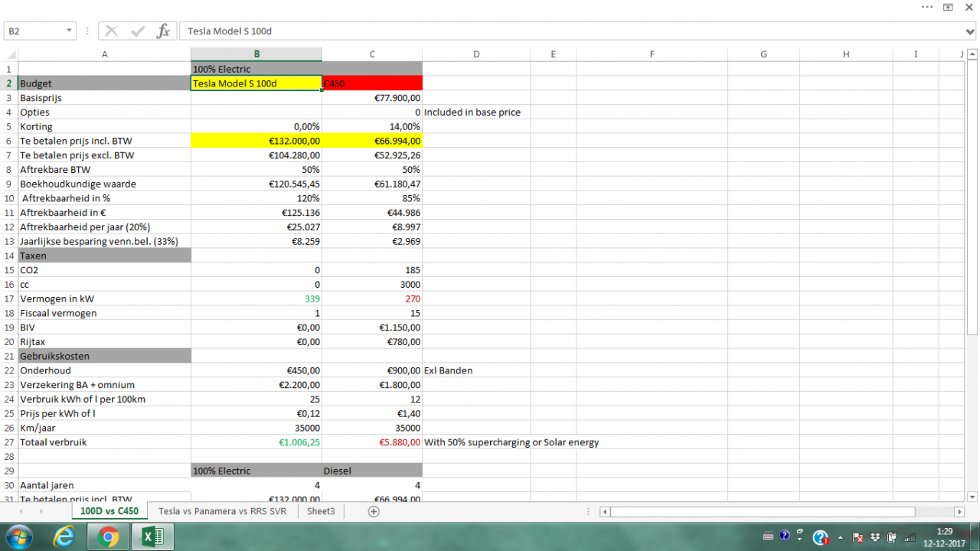The height and width of the screenshot is (551, 980).
Task: Click the vertical scrollbar thumb
Action: 972,197
